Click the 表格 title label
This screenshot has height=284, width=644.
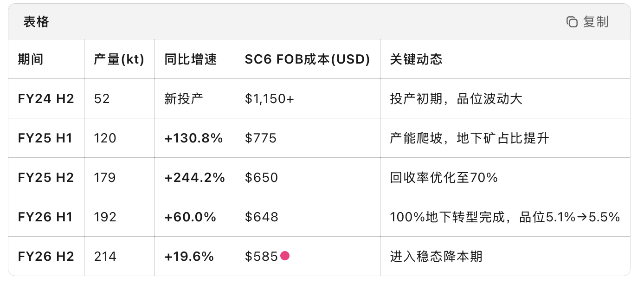click(36, 22)
